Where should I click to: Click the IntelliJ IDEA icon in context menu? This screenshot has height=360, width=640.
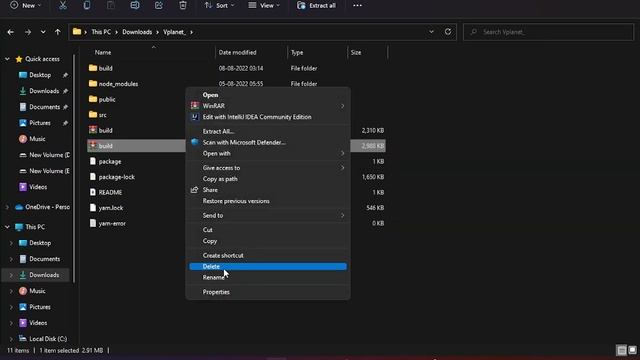[195, 117]
